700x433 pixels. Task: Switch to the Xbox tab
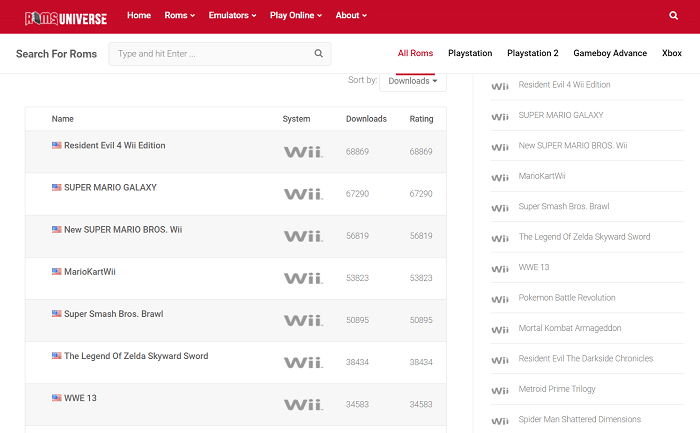click(671, 53)
